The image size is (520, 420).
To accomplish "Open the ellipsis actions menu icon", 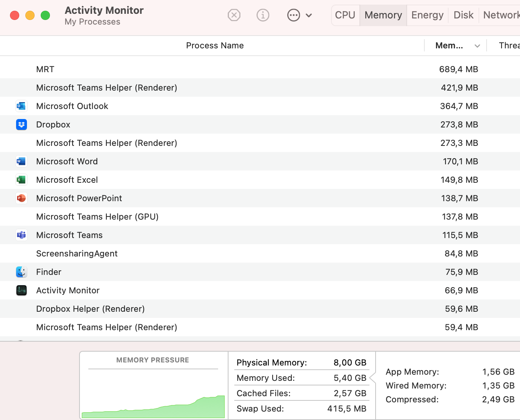I will coord(293,15).
